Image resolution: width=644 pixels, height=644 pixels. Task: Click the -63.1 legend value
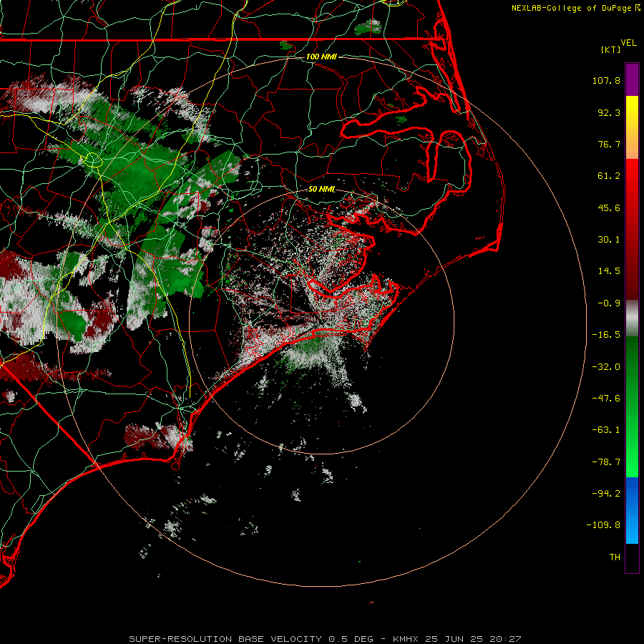[606, 430]
